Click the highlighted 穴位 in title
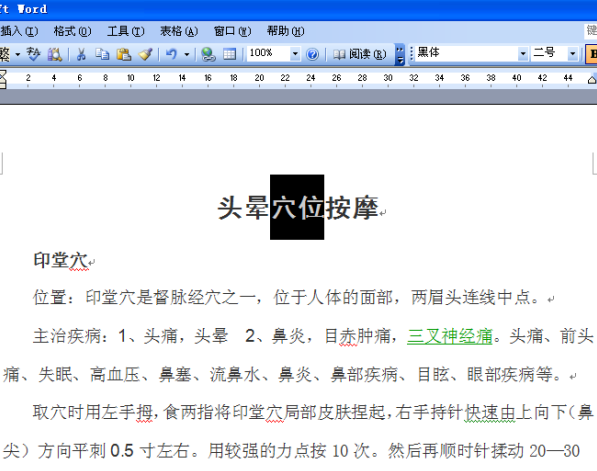This screenshot has height=471, width=597. 297,208
